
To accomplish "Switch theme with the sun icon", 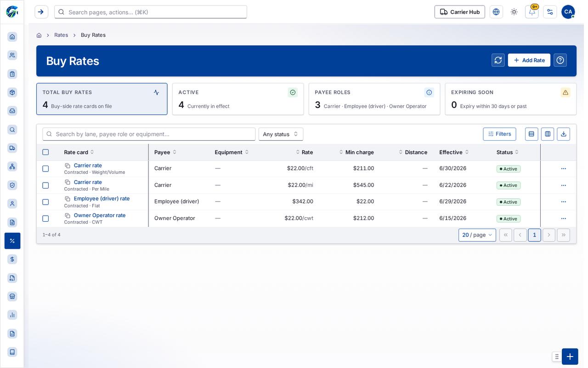I will (x=514, y=12).
